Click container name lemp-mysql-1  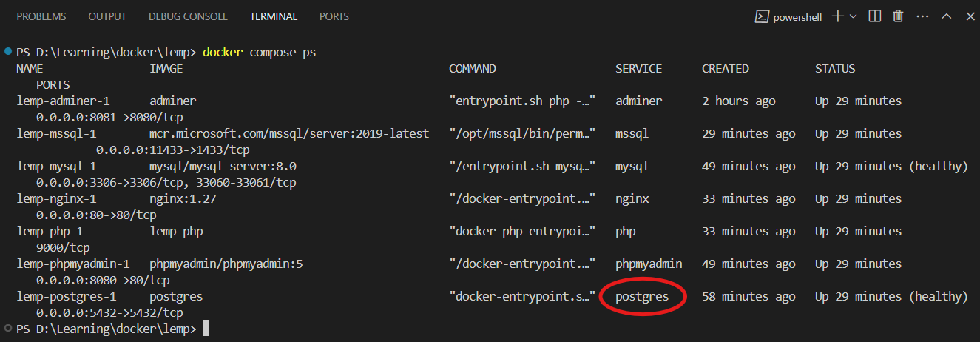click(56, 166)
